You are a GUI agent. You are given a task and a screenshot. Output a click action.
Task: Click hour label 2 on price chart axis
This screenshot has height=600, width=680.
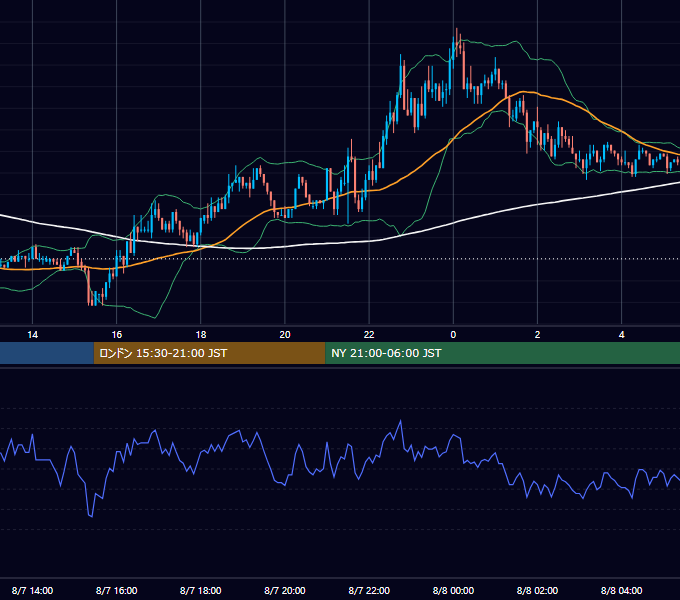pyautogui.click(x=537, y=335)
